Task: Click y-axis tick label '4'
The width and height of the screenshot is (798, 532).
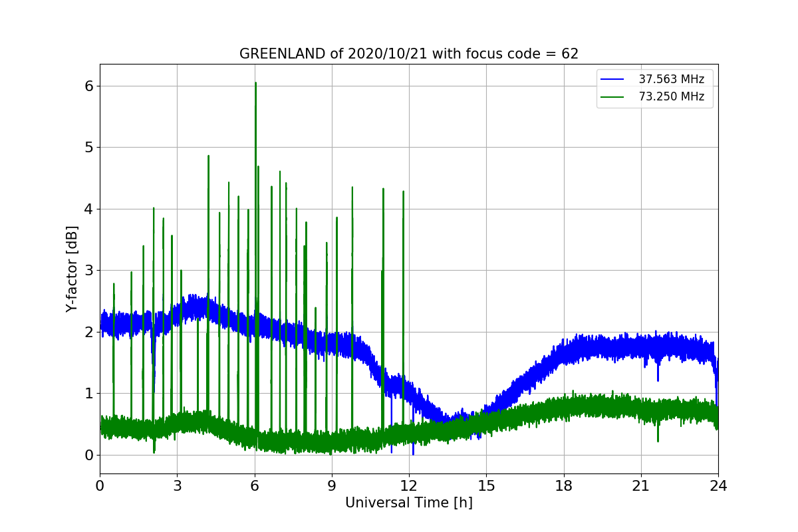Action: click(88, 209)
